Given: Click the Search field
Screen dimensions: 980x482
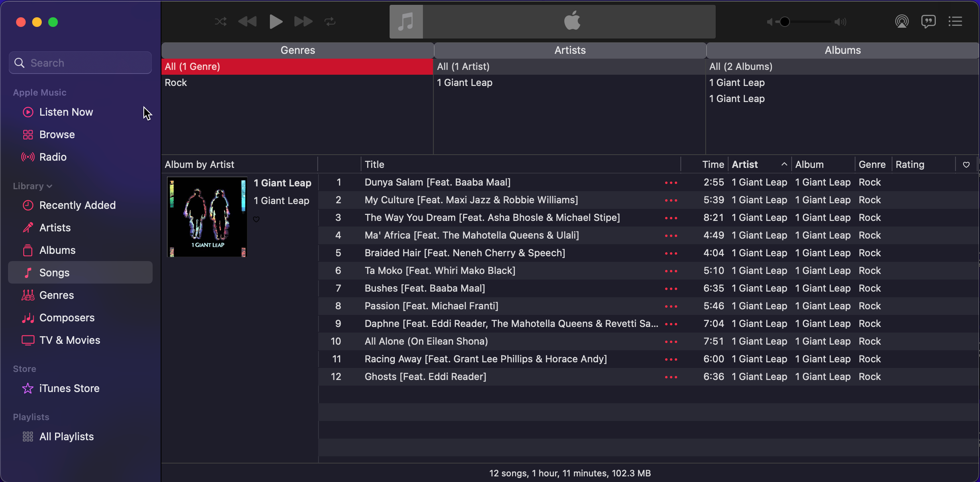Looking at the screenshot, I should tap(80, 63).
